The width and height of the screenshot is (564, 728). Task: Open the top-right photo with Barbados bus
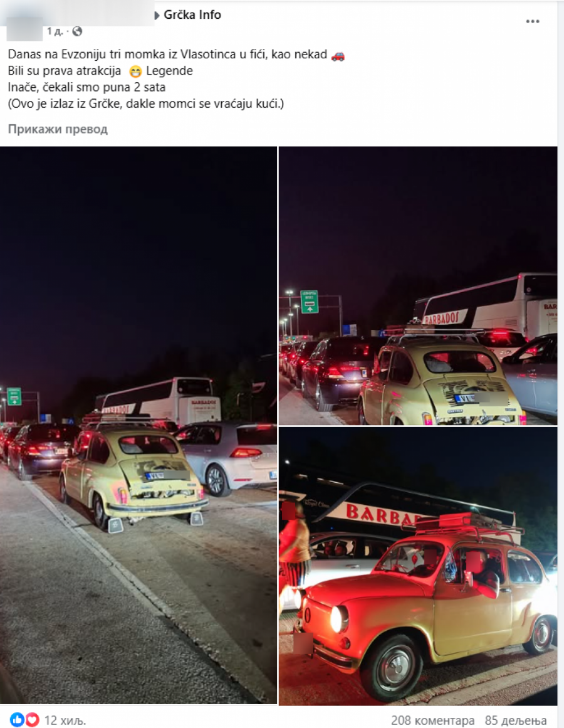pos(418,286)
